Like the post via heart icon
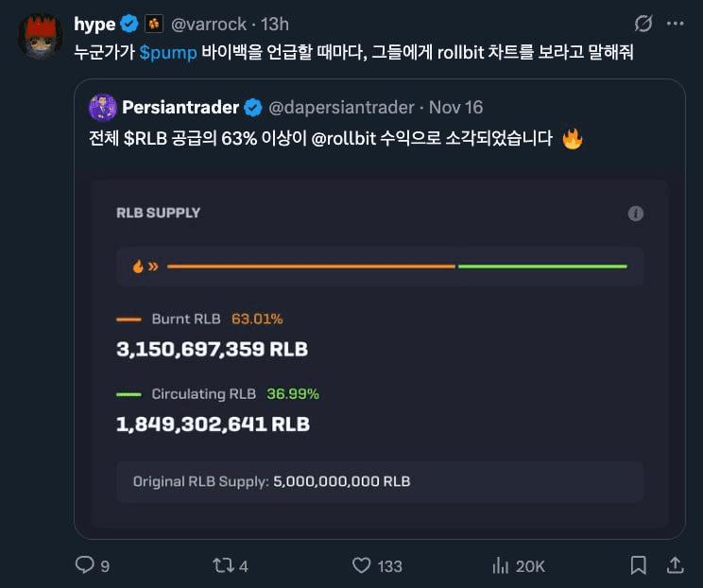Viewport: 703px width, 588px height. pos(361,565)
